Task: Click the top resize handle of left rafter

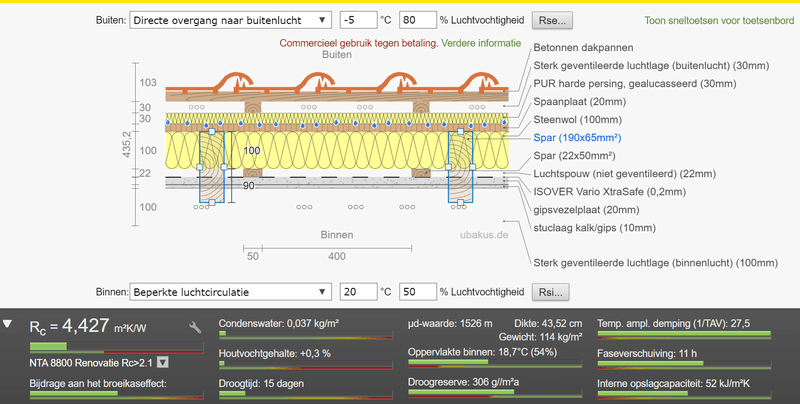Action: (x=211, y=131)
